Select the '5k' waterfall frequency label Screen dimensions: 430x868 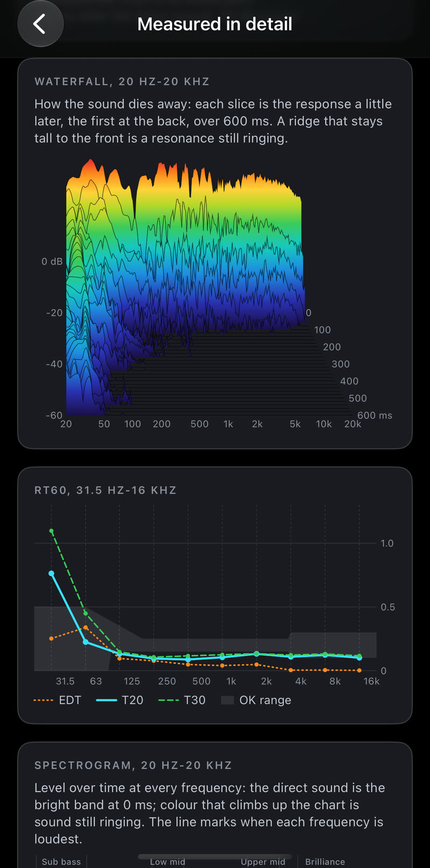coord(295,424)
